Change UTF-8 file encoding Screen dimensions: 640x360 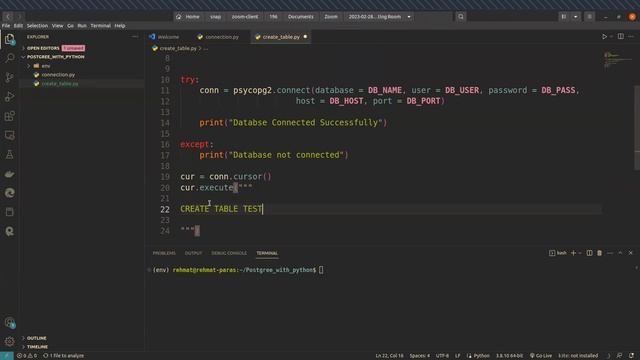click(442, 356)
